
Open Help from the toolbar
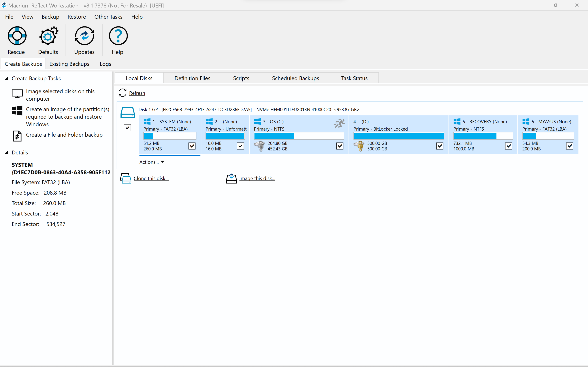click(x=118, y=40)
